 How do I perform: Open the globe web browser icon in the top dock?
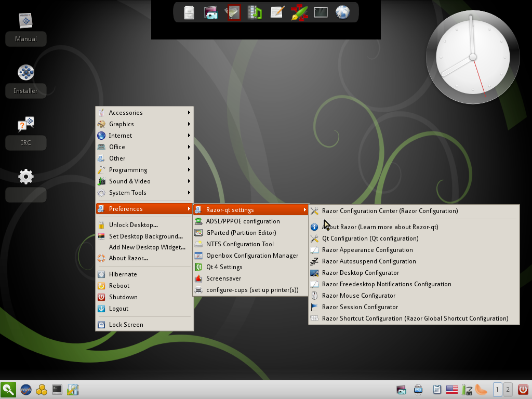point(343,12)
